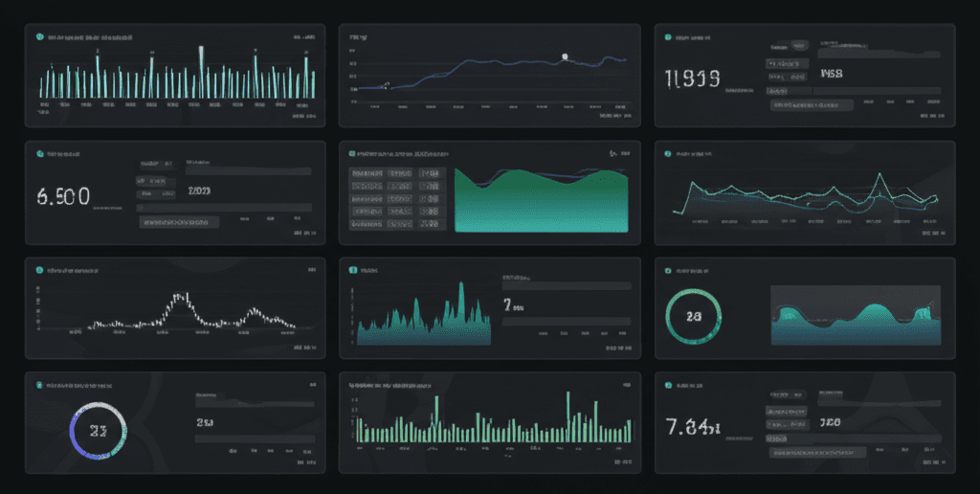Click the rounded pill toggle at top of the 11939 panel
The image size is (980, 494).
(798, 46)
